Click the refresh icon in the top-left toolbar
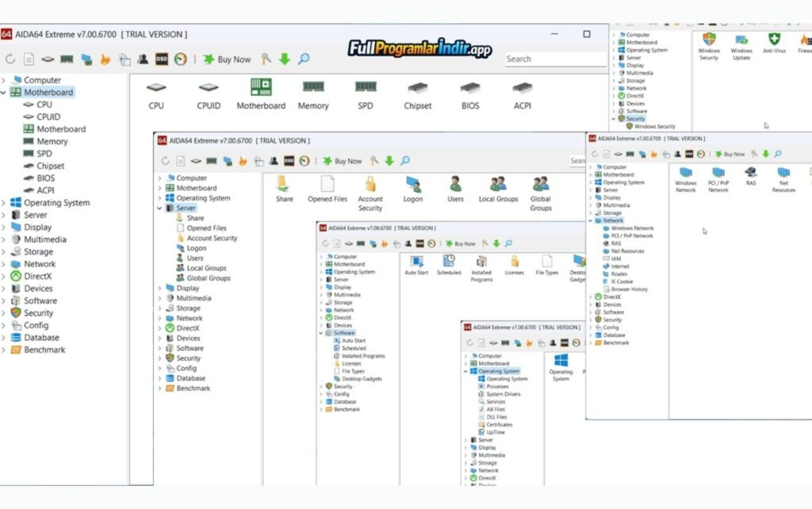Viewport: 812px width, 509px height. pyautogui.click(x=10, y=59)
